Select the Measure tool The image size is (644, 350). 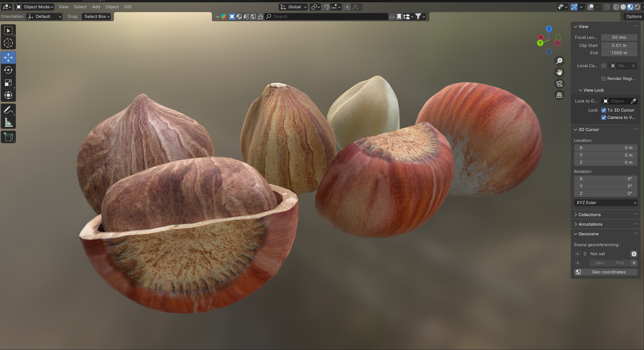click(8, 123)
